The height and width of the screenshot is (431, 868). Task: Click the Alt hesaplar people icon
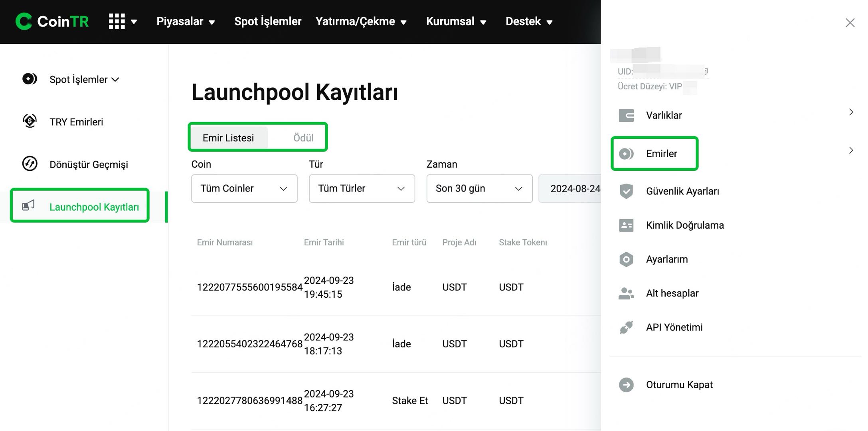626,293
